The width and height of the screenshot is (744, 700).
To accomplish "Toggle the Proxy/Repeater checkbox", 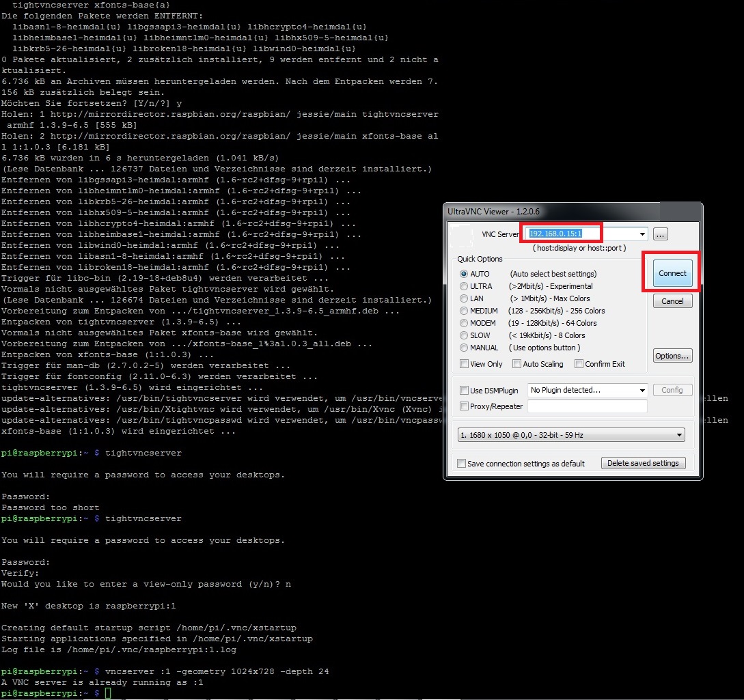I will [x=464, y=406].
